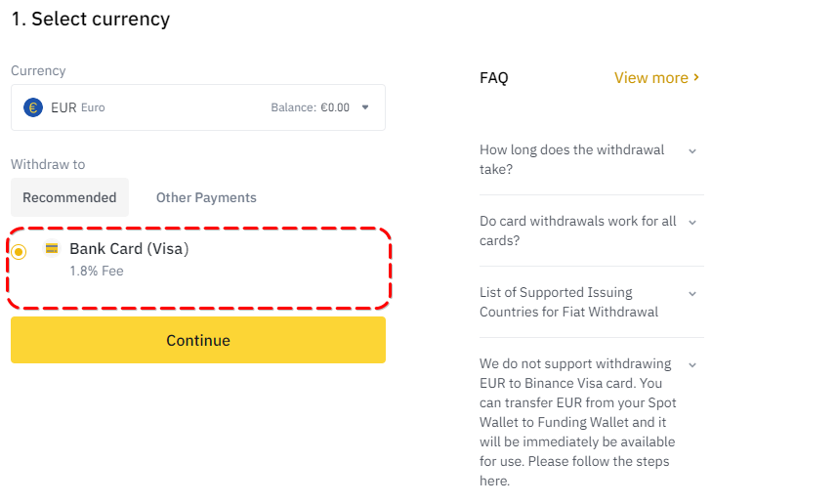Image resolution: width=837 pixels, height=504 pixels.
Task: Follow the View more FAQ link
Action: (x=650, y=78)
